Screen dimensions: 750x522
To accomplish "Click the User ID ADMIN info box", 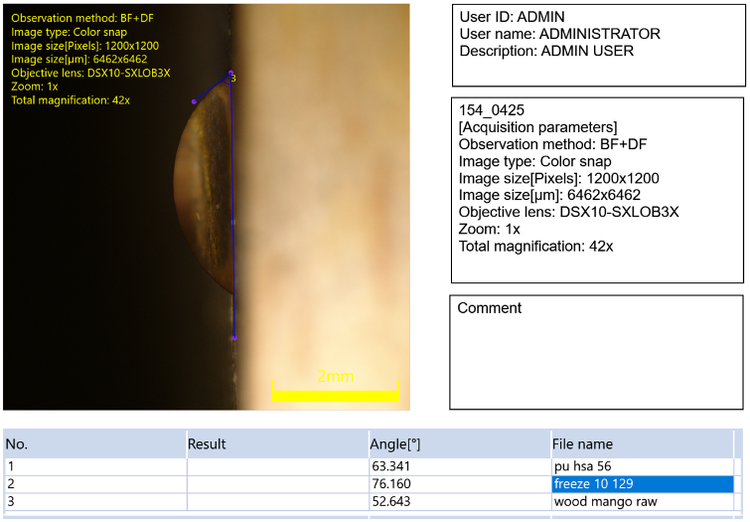I will [x=597, y=46].
